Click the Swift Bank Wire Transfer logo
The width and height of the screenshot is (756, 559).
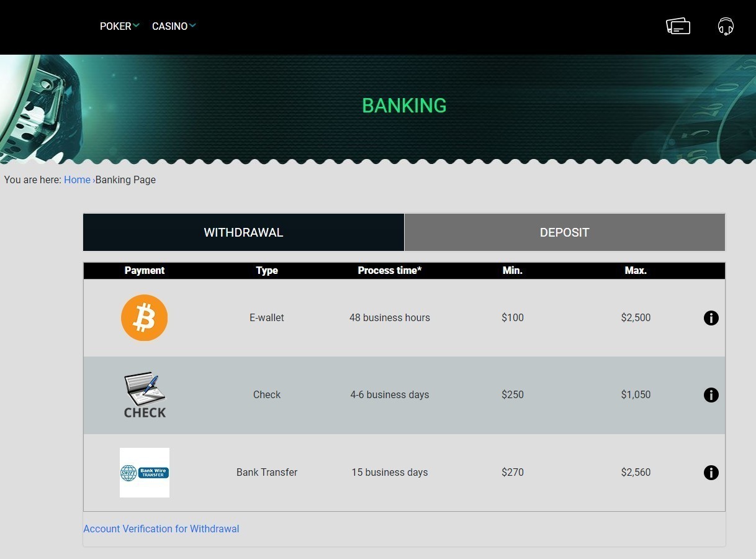(x=145, y=472)
